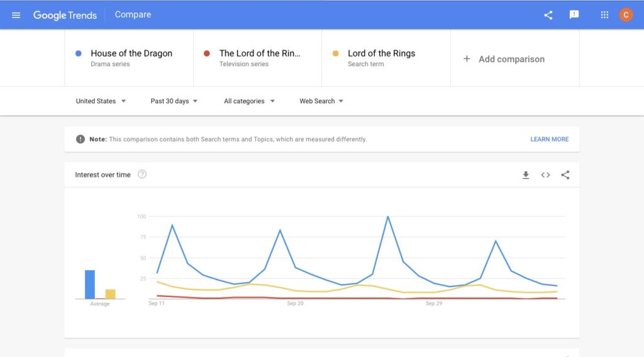644x357 pixels.
Task: Open the Past 30 days dropdown
Action: point(174,101)
